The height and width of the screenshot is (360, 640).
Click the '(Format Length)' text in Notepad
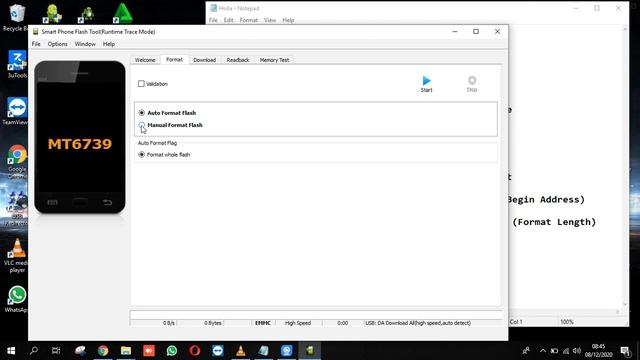coord(554,222)
